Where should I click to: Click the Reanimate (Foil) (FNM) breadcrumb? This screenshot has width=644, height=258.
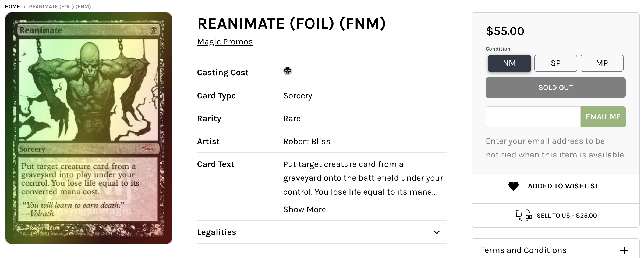(x=60, y=6)
